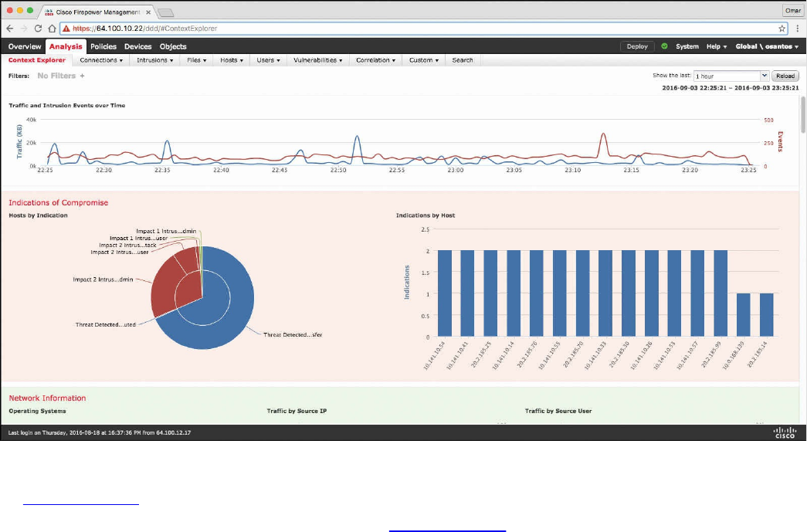
Task: Click the Reload button
Action: (785, 76)
